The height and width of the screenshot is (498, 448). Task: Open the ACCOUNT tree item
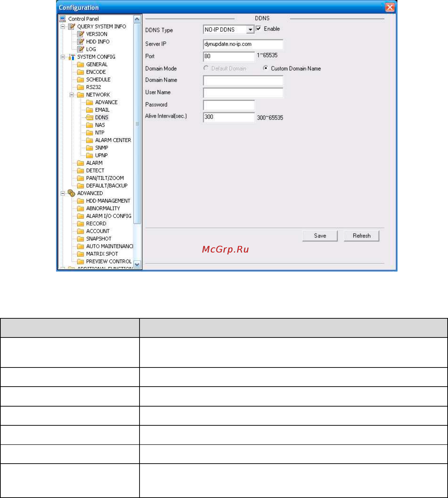pyautogui.click(x=98, y=231)
